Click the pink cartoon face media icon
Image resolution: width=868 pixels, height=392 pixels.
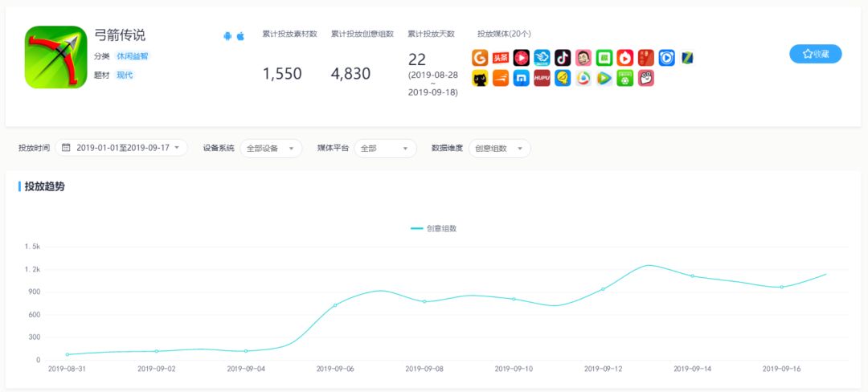tap(583, 58)
